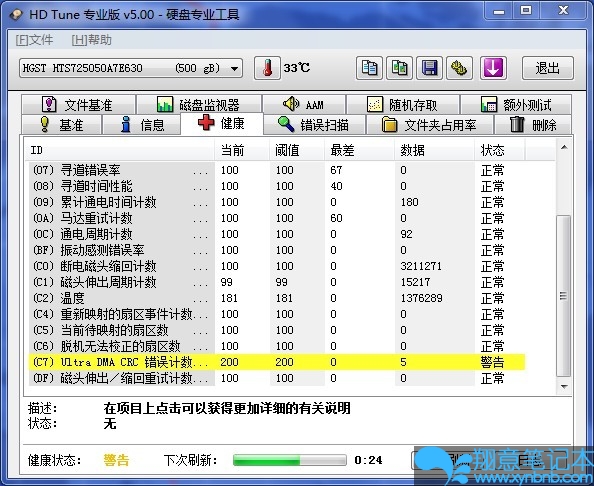Switch to the 错误扫描 tab
The height and width of the screenshot is (486, 594).
(x=314, y=125)
